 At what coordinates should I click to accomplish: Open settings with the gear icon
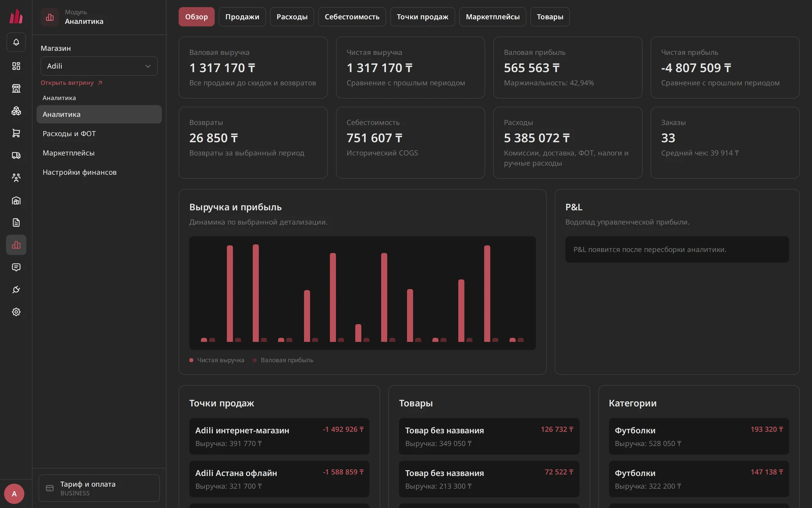pos(16,312)
